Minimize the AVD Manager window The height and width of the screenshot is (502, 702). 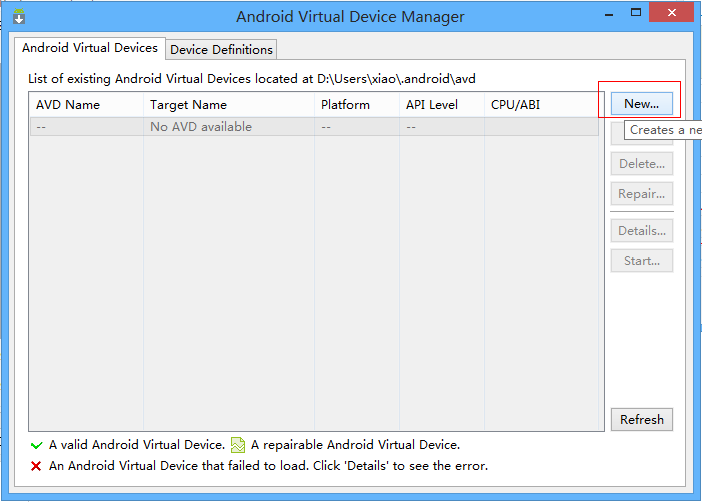tap(609, 13)
